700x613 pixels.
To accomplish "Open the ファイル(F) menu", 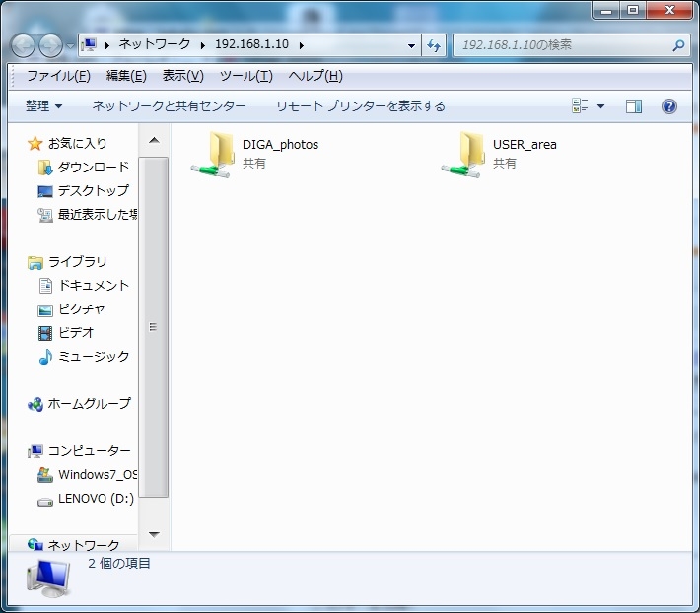I will point(58,76).
